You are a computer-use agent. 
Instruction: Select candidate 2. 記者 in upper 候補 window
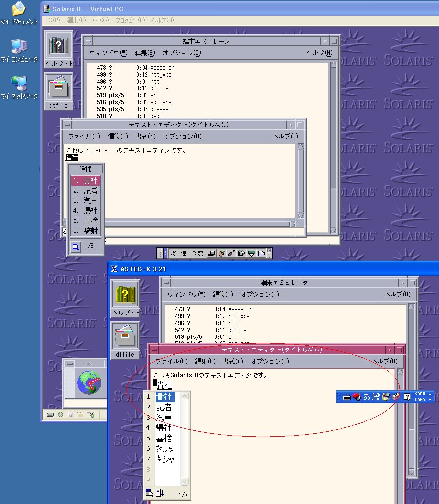pos(85,191)
